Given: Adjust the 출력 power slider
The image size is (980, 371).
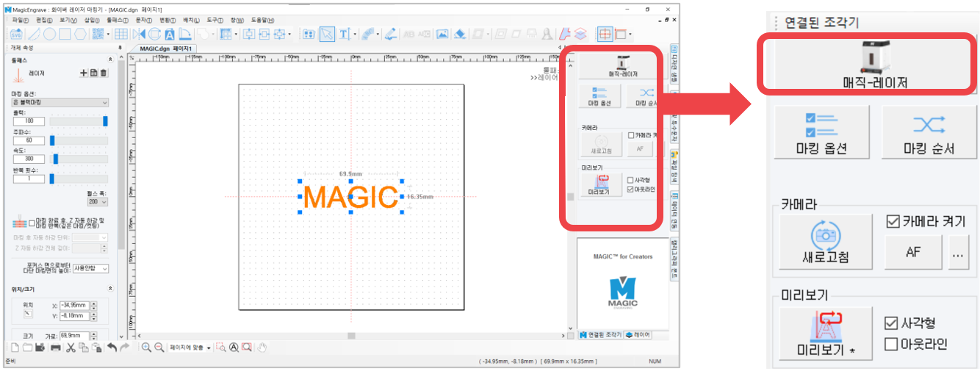Looking at the screenshot, I should coord(79,120).
